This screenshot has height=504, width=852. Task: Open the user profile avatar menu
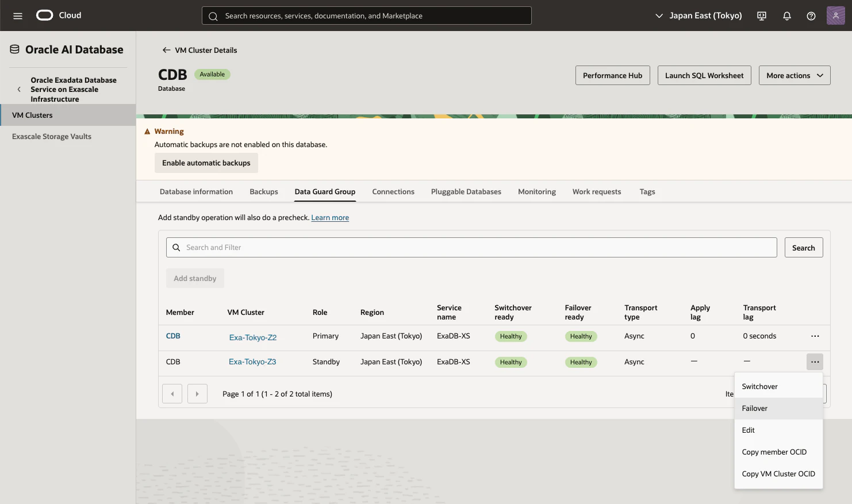click(x=836, y=16)
